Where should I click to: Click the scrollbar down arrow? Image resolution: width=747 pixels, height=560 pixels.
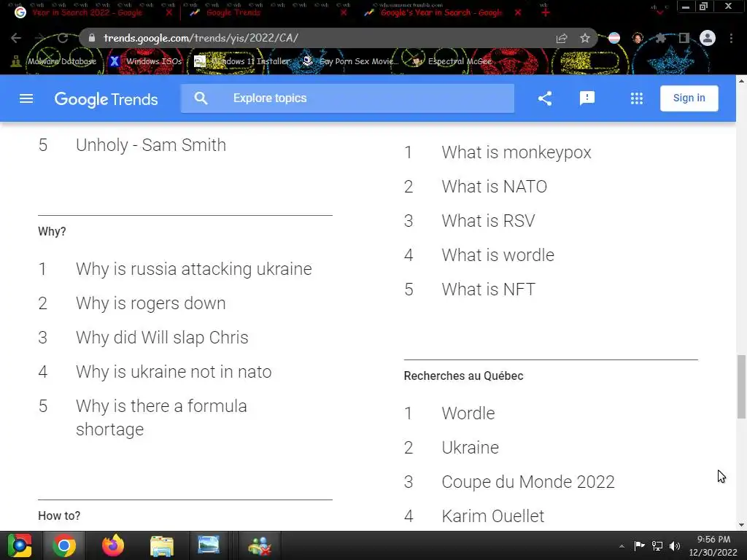pyautogui.click(x=741, y=525)
